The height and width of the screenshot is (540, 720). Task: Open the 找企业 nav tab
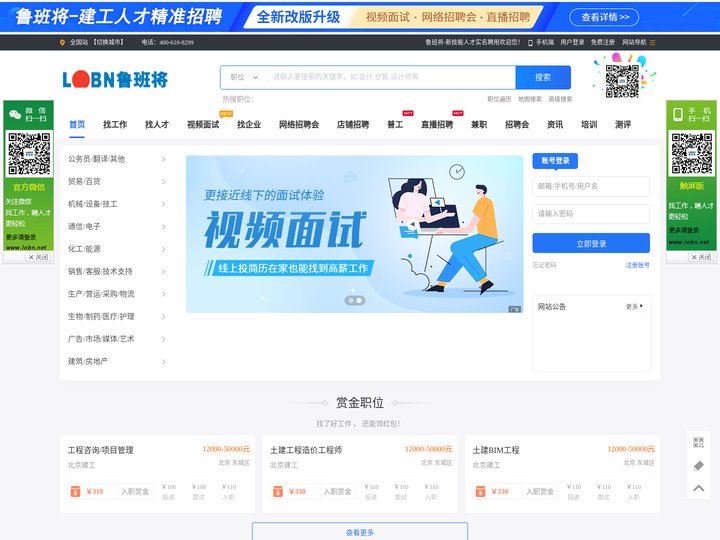(x=249, y=124)
